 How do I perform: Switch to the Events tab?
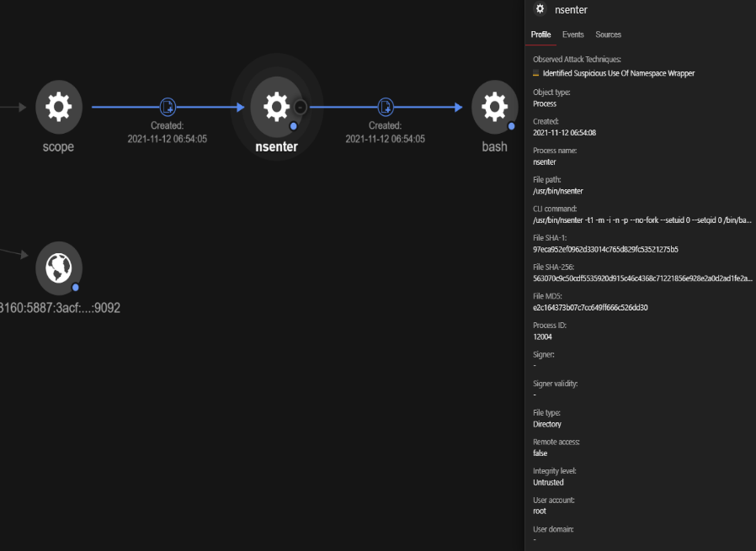(572, 34)
